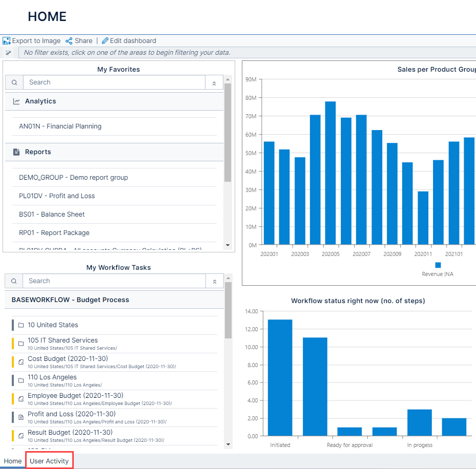Click the Analytics chart icon in My Favorites

click(15, 101)
